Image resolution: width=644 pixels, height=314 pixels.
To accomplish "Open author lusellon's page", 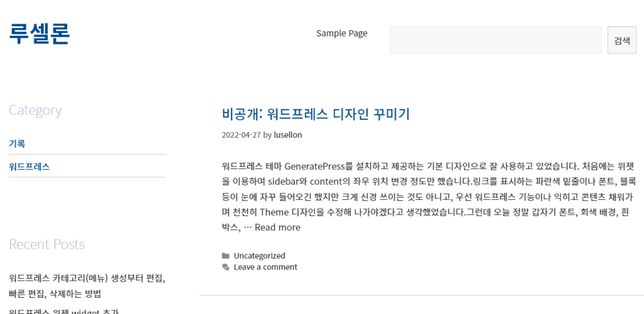I will click(x=288, y=135).
